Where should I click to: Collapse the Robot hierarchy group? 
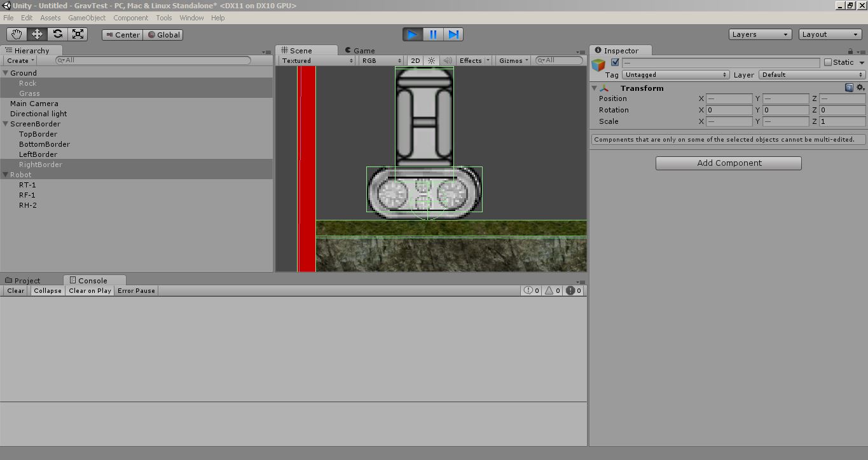5,175
